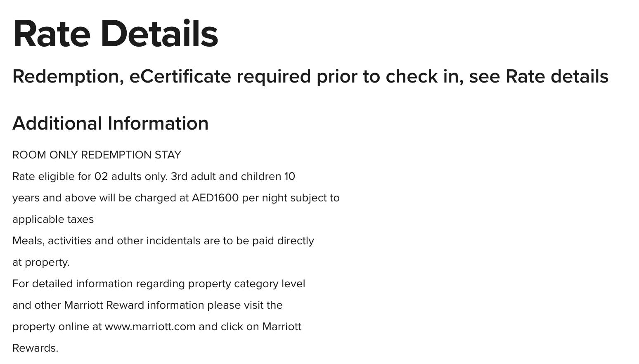Click the word 'eCertificate' in subtitle
The height and width of the screenshot is (364, 639).
pyautogui.click(x=180, y=77)
